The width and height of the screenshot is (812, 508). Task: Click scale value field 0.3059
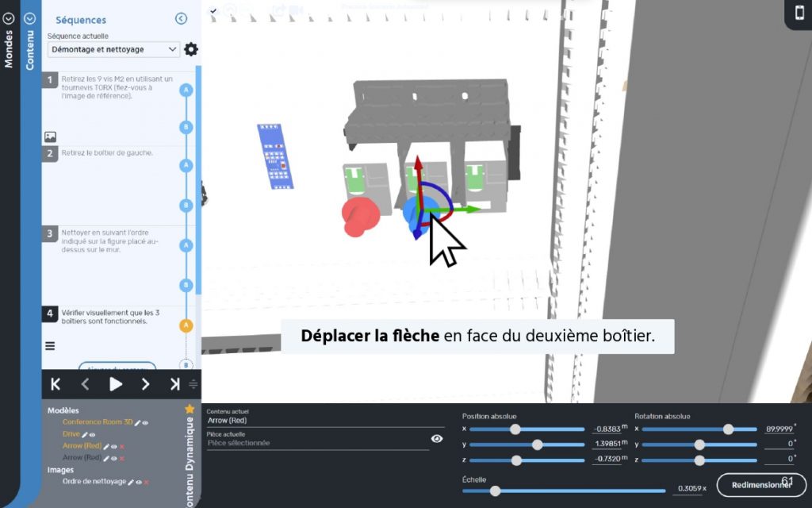tap(689, 488)
